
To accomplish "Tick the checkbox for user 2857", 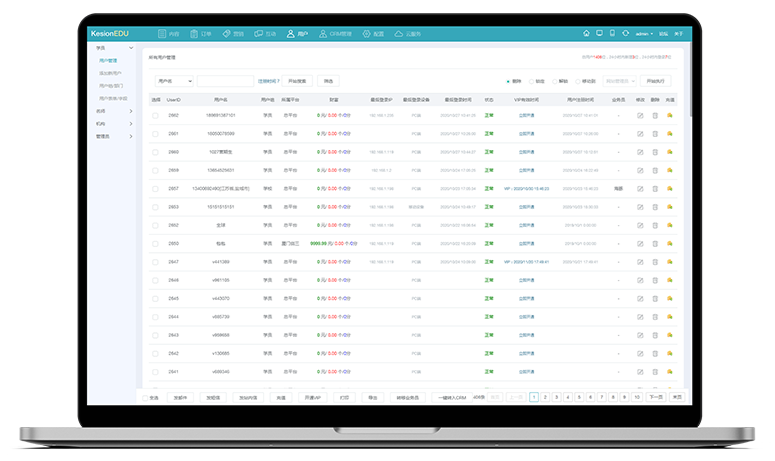I will tap(155, 189).
